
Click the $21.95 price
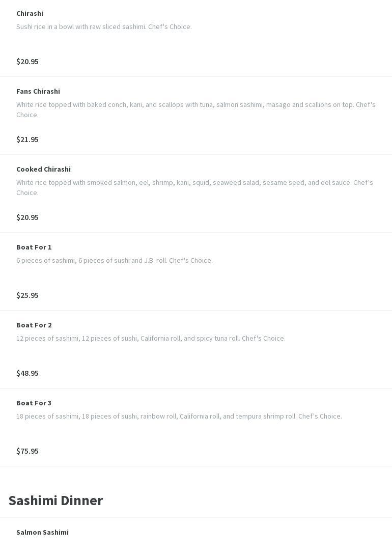click(x=27, y=140)
